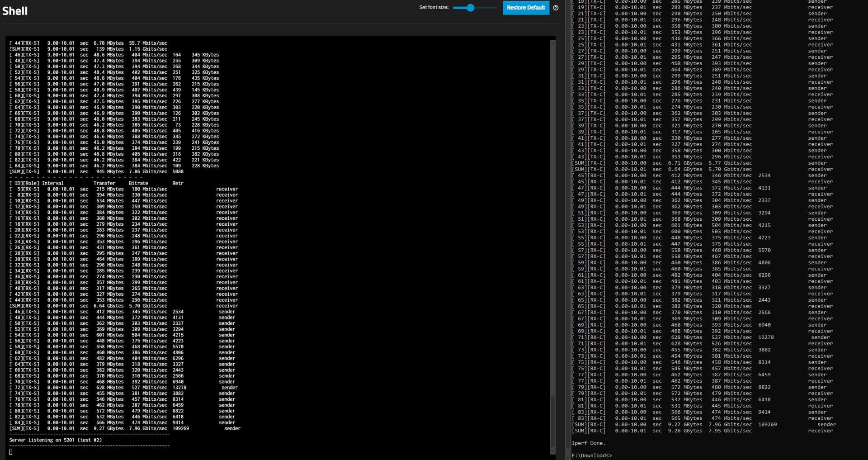Click the 'Server listening on 5201' line
The image size is (868, 460).
(x=55, y=440)
